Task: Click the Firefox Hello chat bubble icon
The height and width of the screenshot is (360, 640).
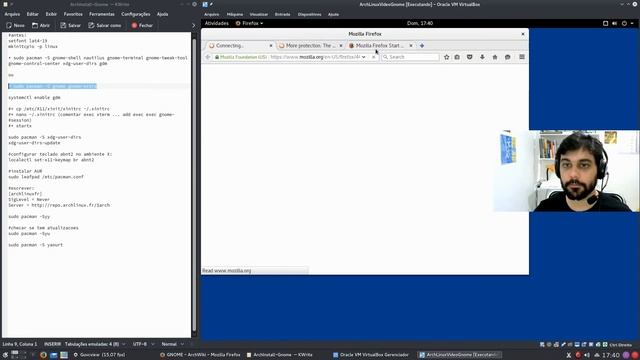Action: click(507, 57)
